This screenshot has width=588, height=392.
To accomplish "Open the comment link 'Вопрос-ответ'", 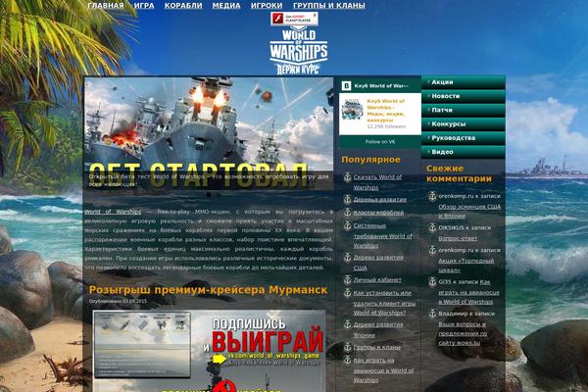I will pos(458,238).
